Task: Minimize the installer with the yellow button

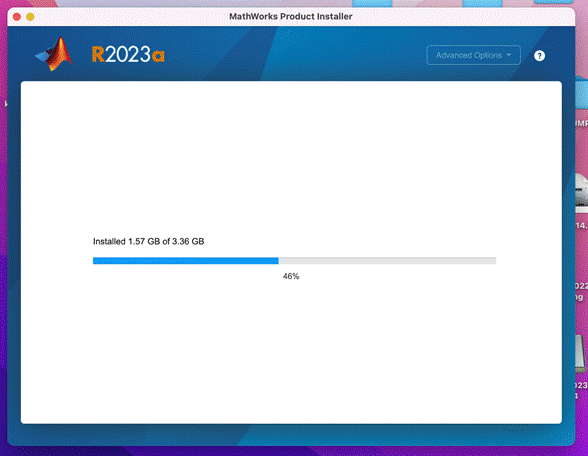Action: tap(30, 17)
